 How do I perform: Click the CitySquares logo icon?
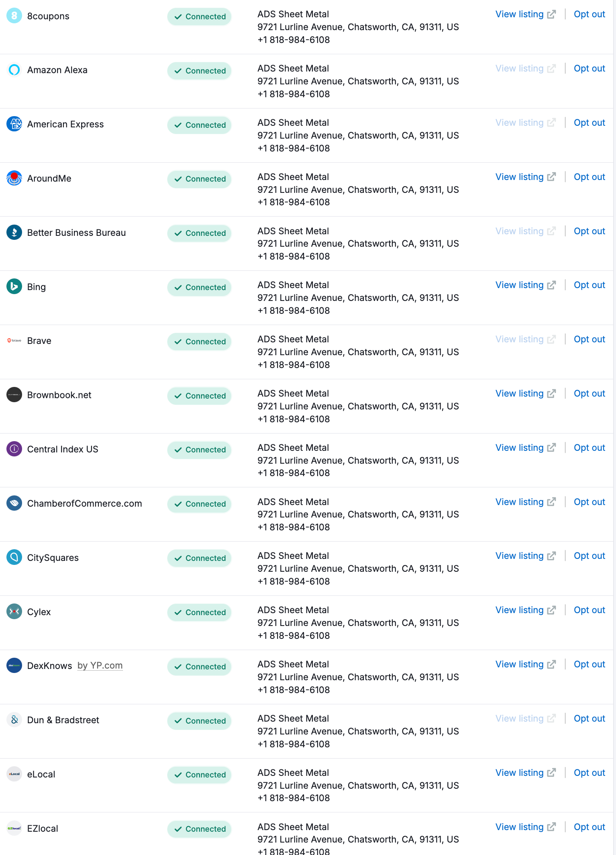(14, 557)
